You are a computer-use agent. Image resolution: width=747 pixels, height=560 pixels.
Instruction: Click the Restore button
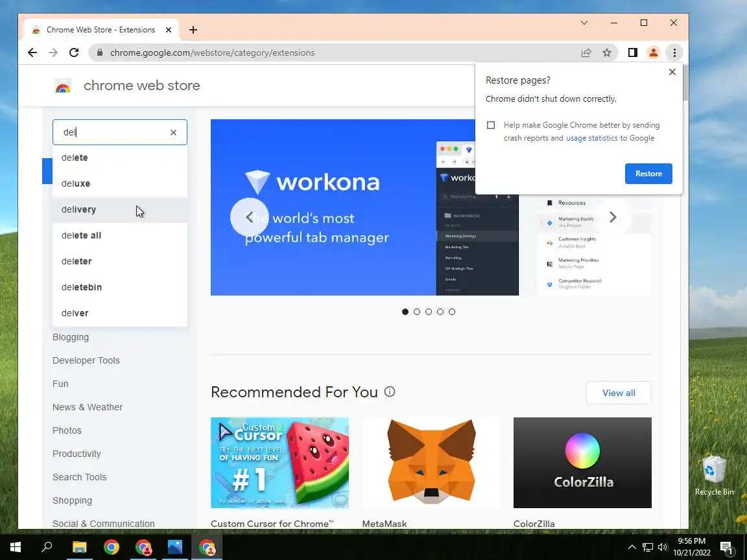click(x=648, y=174)
